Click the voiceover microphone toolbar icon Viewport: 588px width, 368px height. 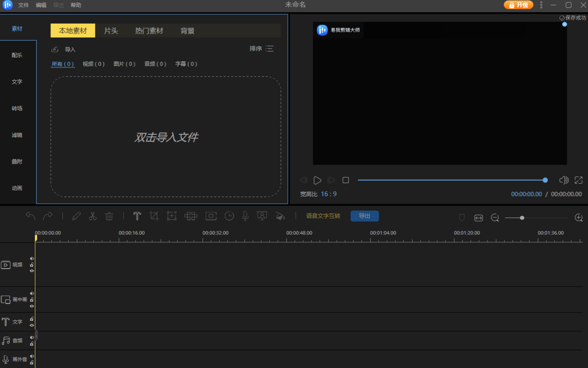(245, 216)
